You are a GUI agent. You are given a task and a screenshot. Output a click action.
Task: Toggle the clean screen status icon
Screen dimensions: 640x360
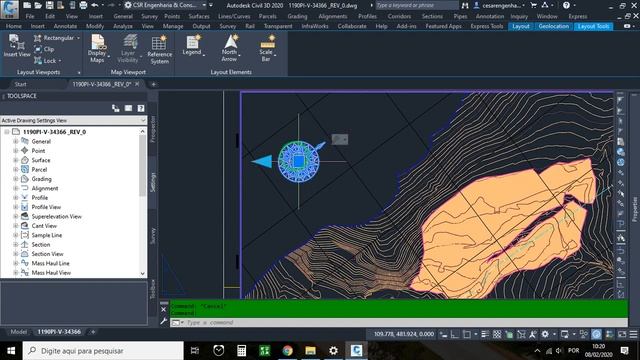pos(622,334)
